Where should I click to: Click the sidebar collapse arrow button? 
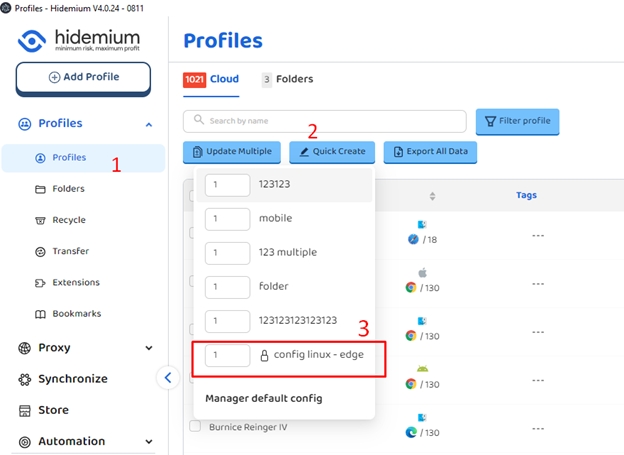(x=168, y=377)
